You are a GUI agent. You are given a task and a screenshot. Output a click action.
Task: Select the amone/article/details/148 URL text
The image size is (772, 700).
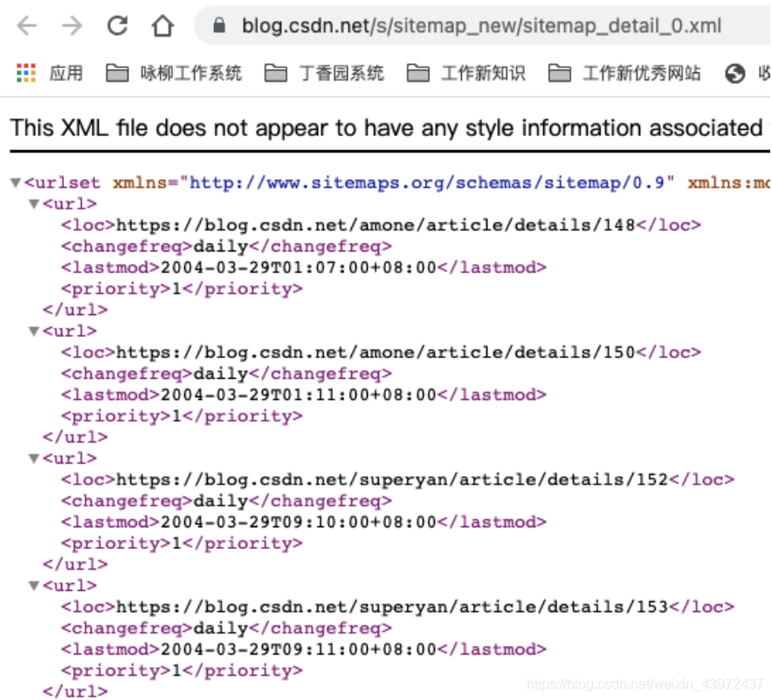pyautogui.click(x=376, y=225)
